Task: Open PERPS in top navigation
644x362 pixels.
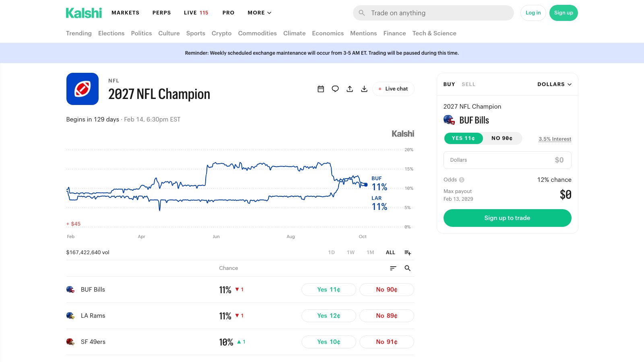Action: (161, 13)
